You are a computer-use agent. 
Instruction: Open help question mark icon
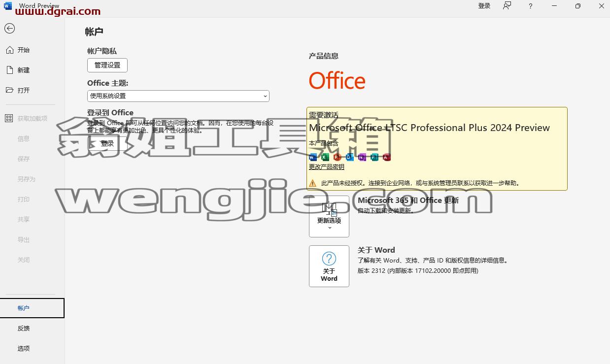tap(530, 6)
